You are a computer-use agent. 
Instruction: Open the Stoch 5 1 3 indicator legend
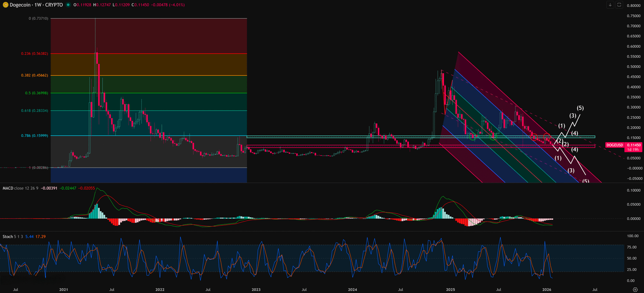coord(13,237)
